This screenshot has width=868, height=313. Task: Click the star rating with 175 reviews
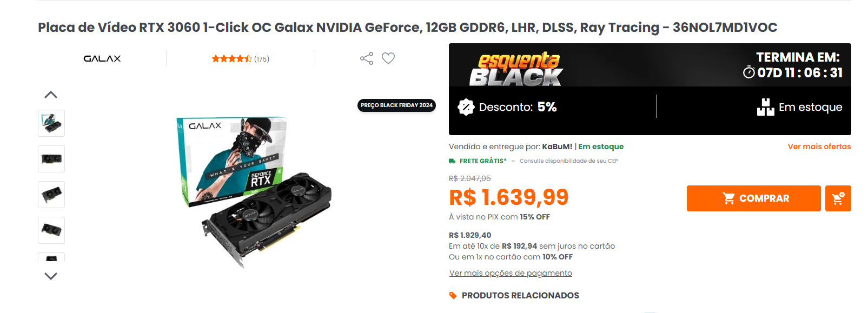tap(240, 58)
